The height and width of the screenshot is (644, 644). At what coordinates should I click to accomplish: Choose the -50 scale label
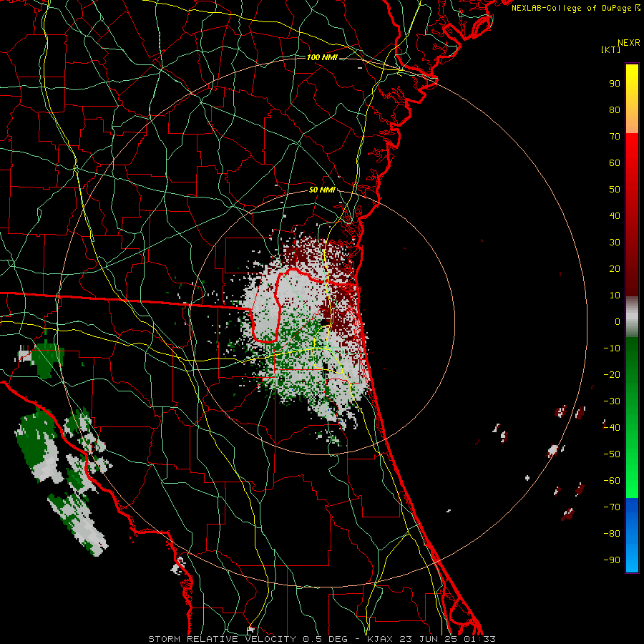point(612,454)
